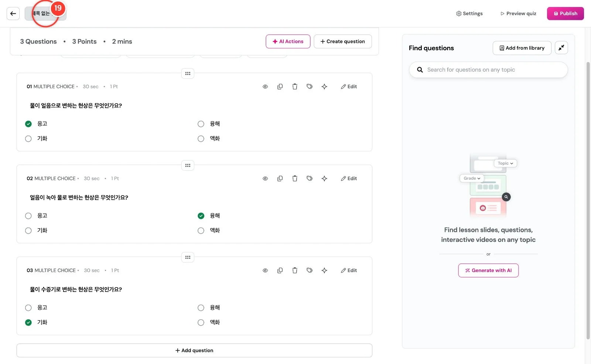Duplicate question 01
Screen dimensions: 591x364
(x=280, y=87)
